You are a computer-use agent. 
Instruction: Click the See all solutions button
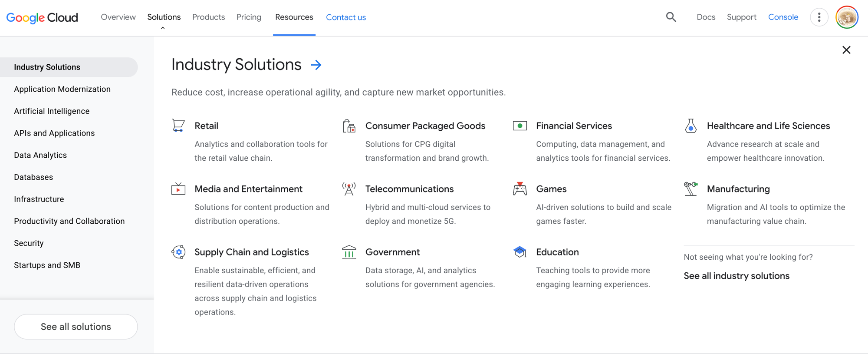click(x=76, y=327)
